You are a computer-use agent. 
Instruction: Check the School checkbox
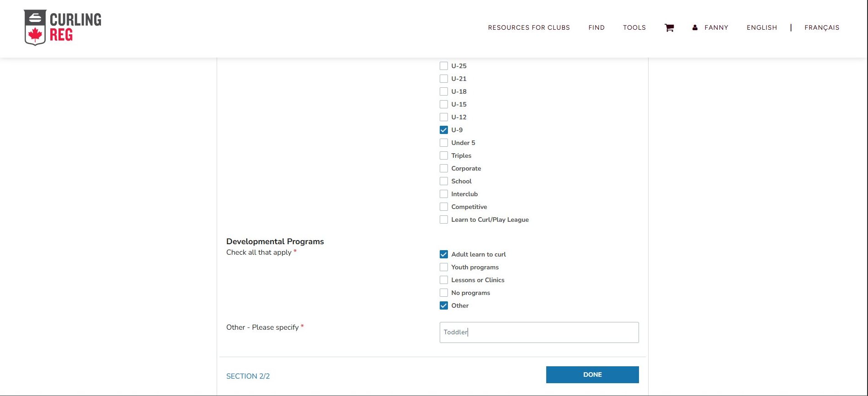(x=443, y=181)
